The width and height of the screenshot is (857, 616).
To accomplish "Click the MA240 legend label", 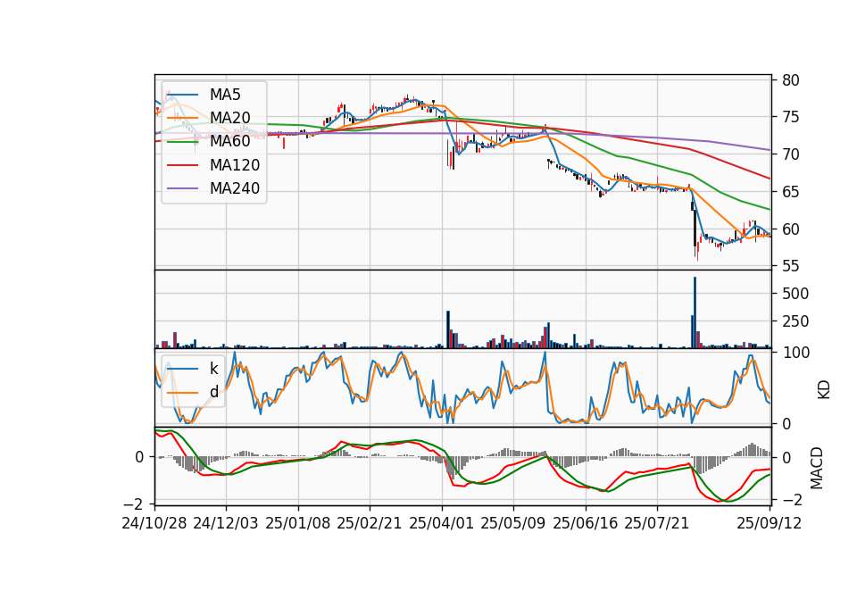I will (235, 188).
